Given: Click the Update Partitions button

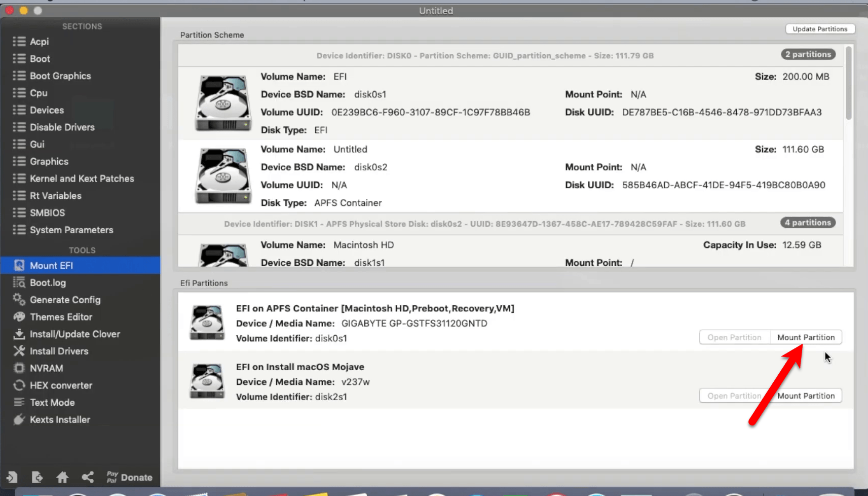Looking at the screenshot, I should click(x=820, y=29).
